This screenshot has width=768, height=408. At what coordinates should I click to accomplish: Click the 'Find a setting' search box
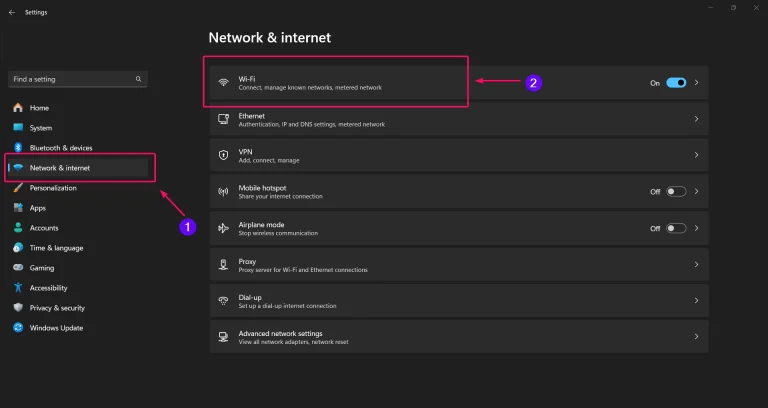tap(78, 79)
